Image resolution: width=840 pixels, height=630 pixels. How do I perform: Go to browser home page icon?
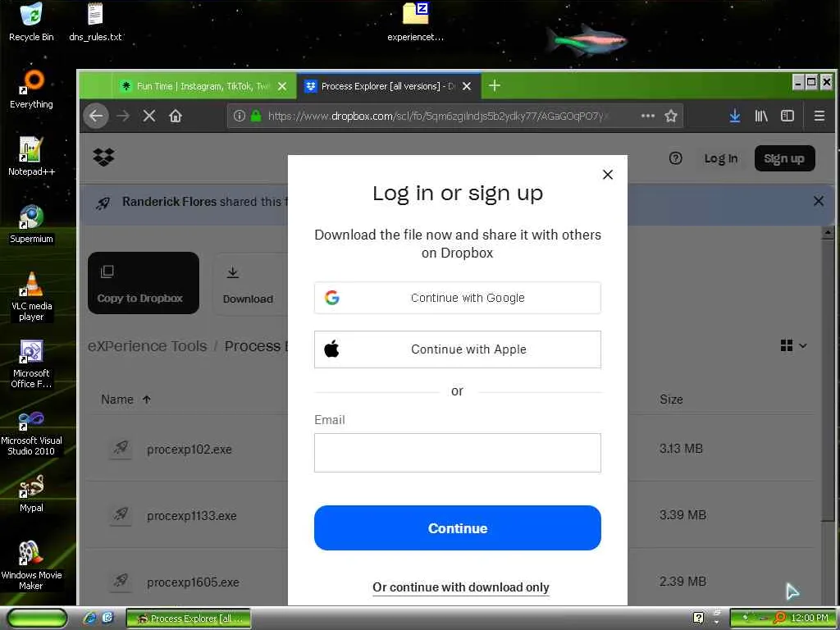tap(176, 116)
